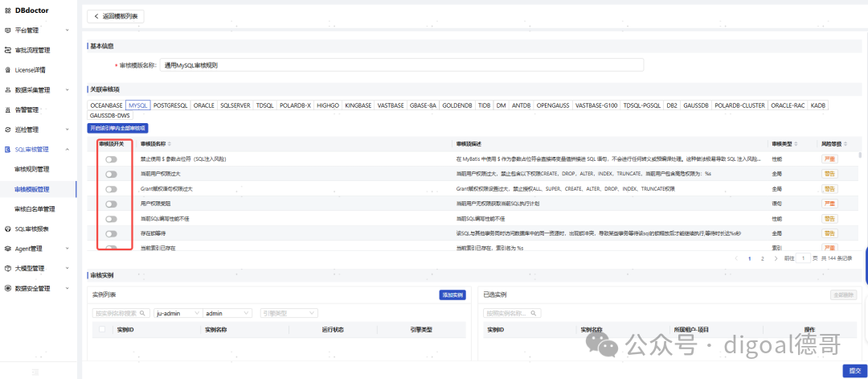Expand the Agent管理 menu chevron
The height and width of the screenshot is (379, 868).
tap(67, 249)
